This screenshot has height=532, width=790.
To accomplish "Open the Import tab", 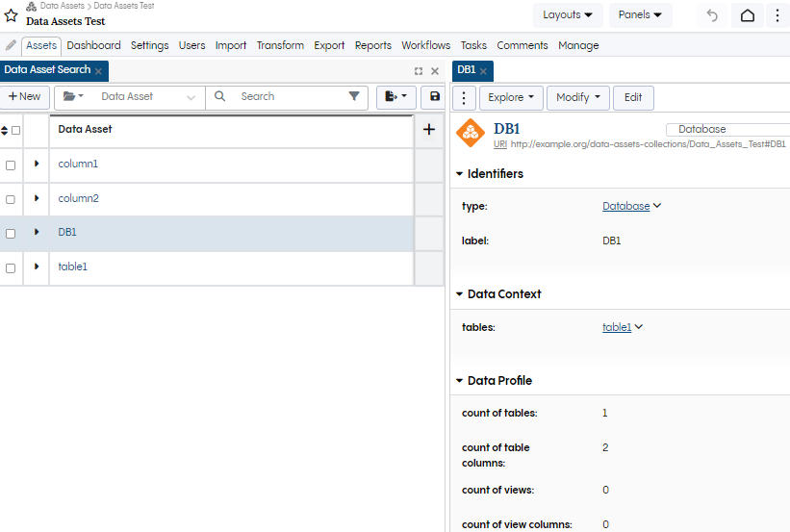I will pyautogui.click(x=231, y=45).
